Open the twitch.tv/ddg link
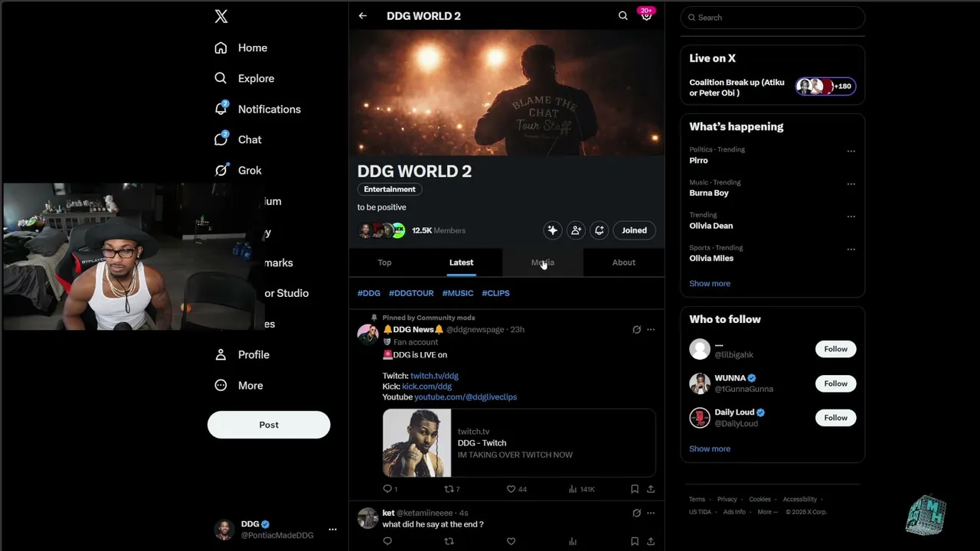The image size is (980, 551). (434, 376)
